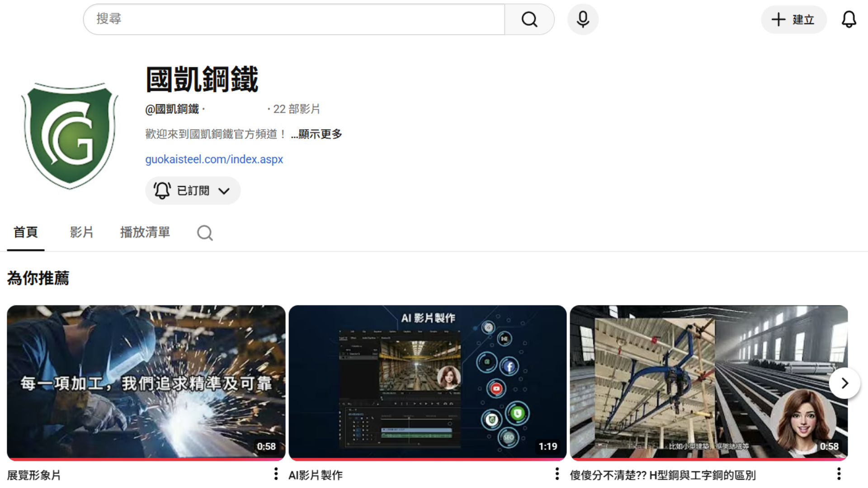Open the channel search icon next to tabs
Screen dimensions: 868x488
coord(204,232)
